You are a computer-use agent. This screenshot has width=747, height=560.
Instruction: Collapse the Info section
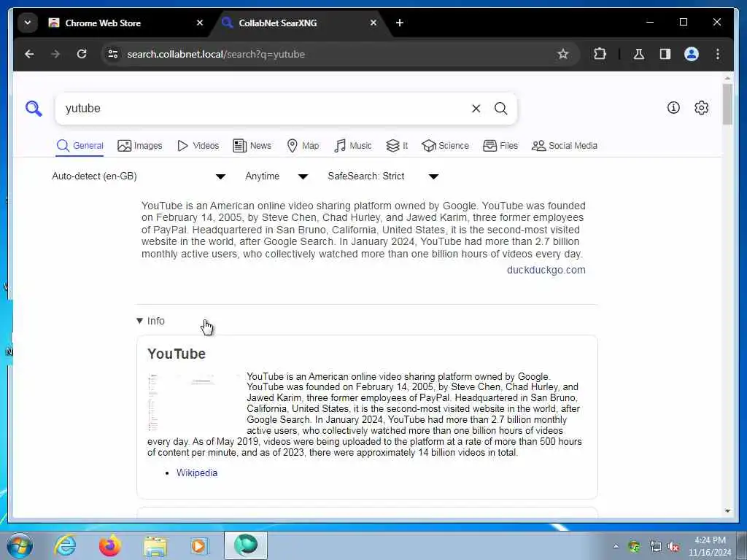click(150, 321)
